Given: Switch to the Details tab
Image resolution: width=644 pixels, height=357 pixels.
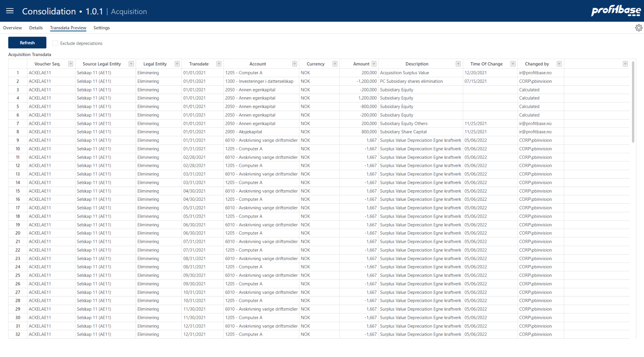Looking at the screenshot, I should (36, 28).
